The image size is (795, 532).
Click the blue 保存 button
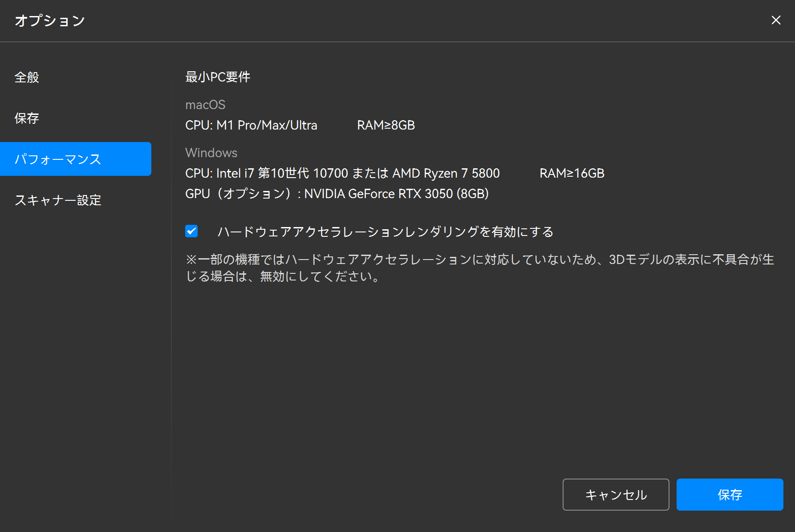(730, 495)
